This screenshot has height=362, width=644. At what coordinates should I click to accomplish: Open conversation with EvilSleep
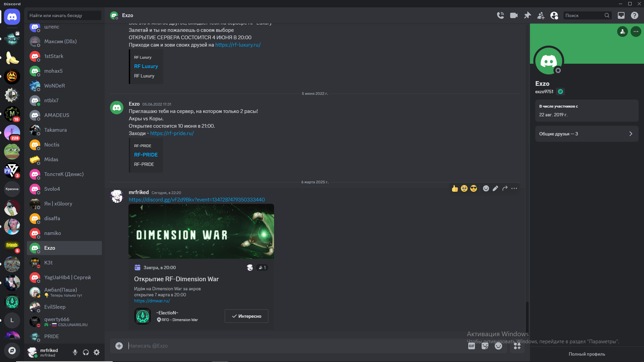click(64, 307)
